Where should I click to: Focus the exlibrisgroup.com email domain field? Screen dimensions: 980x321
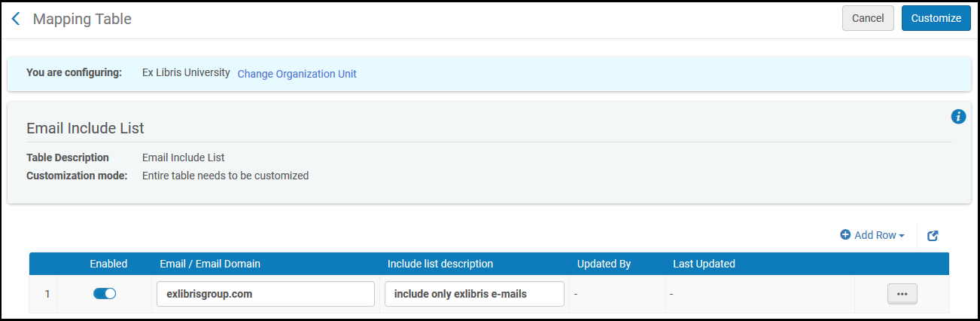(x=265, y=294)
